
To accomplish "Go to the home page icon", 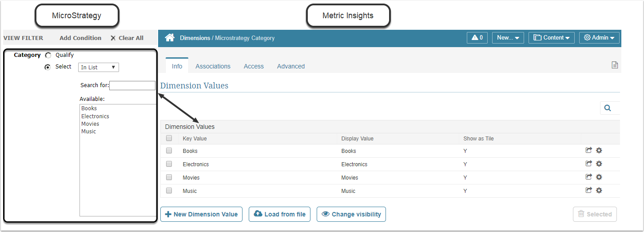I will 170,38.
